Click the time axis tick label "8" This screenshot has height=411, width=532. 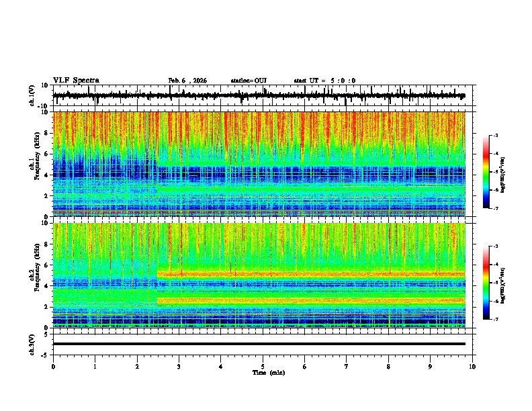click(x=388, y=367)
